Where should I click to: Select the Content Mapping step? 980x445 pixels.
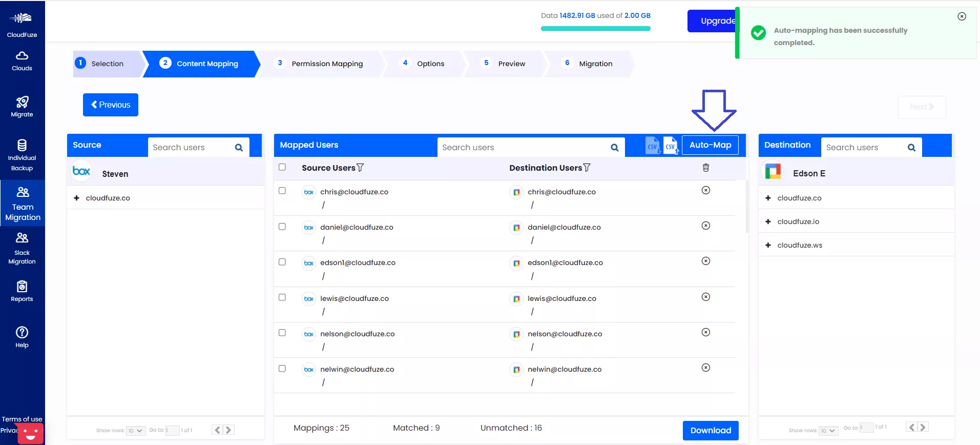click(x=201, y=64)
